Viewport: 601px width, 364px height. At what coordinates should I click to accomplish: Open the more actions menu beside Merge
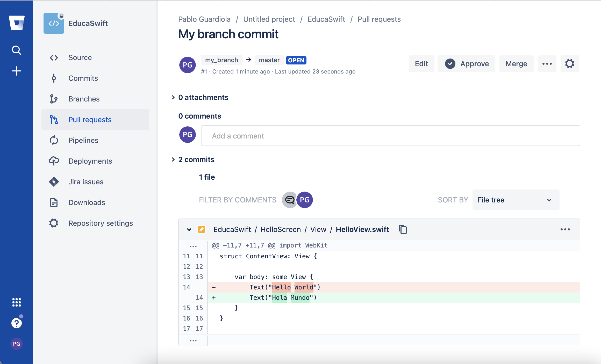[547, 64]
